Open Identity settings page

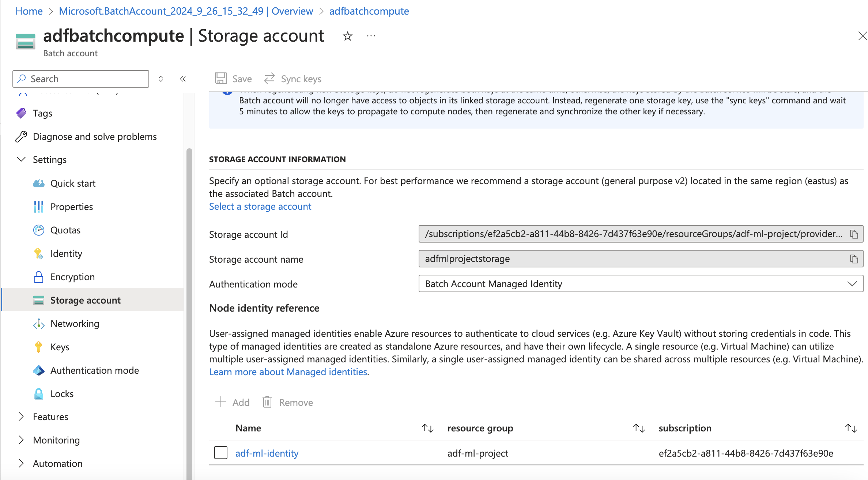[66, 254]
